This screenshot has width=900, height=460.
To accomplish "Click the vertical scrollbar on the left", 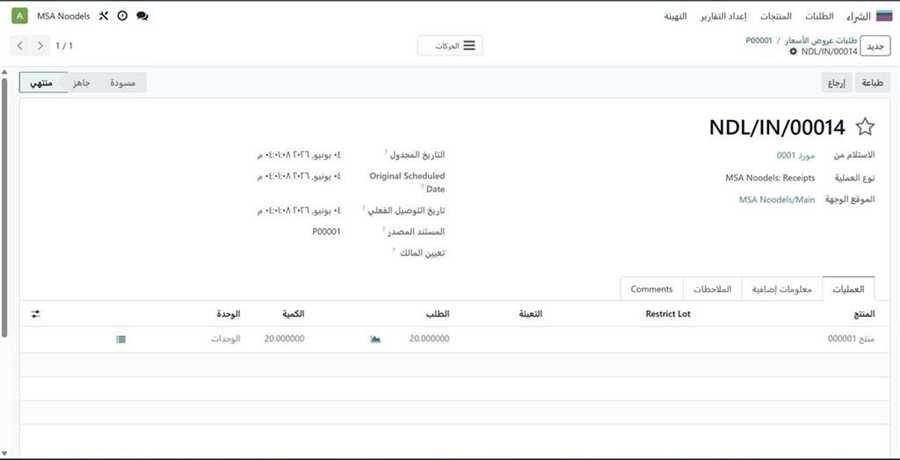I will tap(5, 207).
